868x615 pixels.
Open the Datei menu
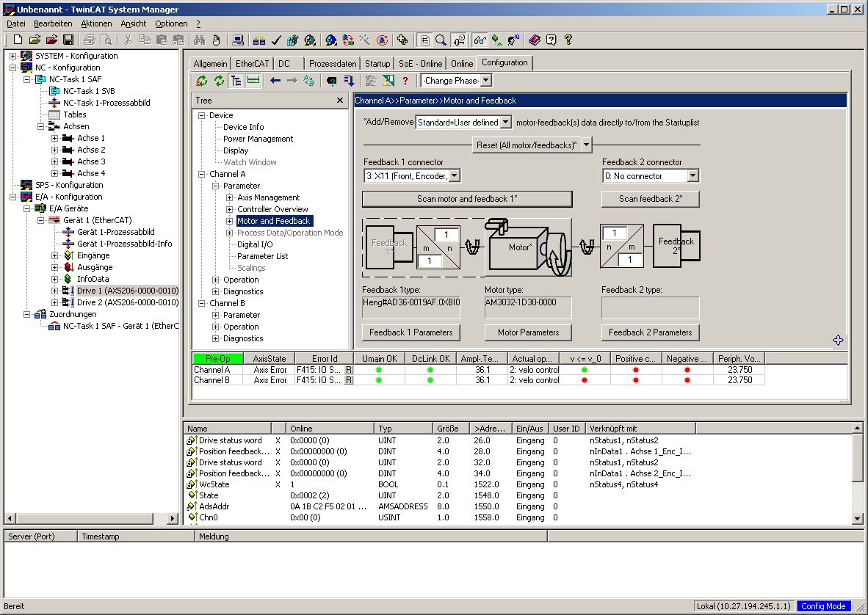pyautogui.click(x=16, y=23)
